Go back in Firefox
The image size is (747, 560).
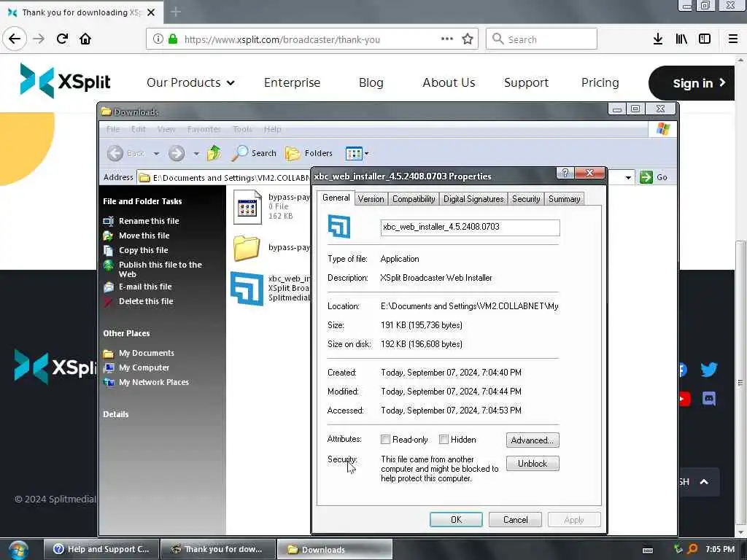pos(15,39)
